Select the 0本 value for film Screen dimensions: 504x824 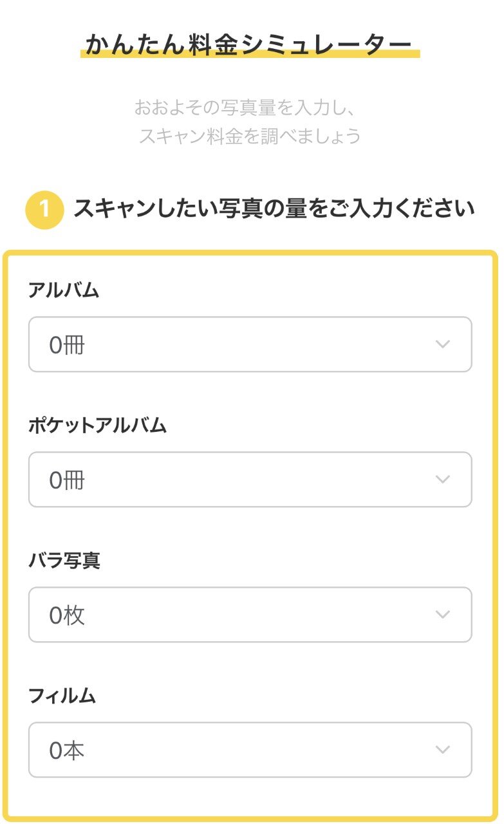(x=67, y=751)
